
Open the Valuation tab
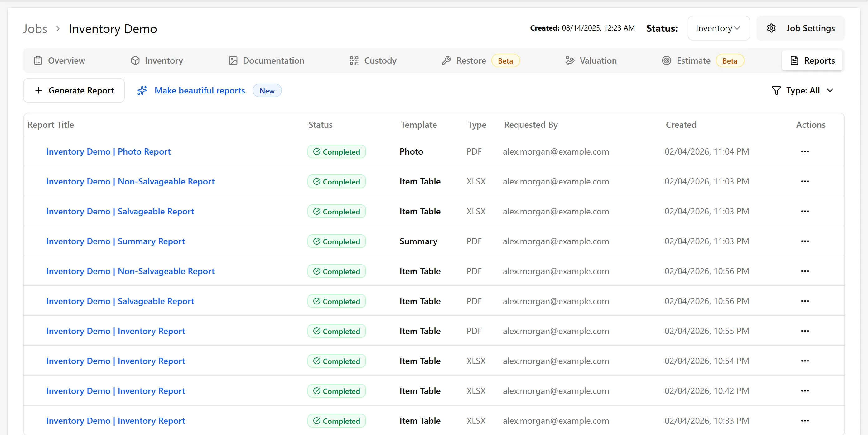point(591,60)
